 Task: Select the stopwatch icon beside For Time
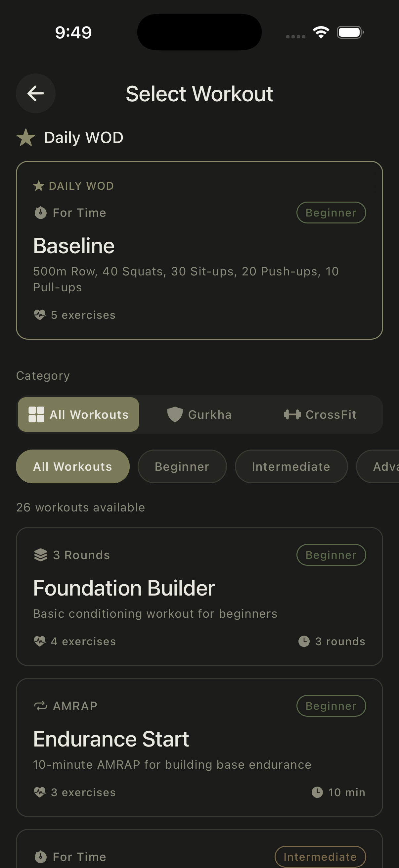coord(40,212)
